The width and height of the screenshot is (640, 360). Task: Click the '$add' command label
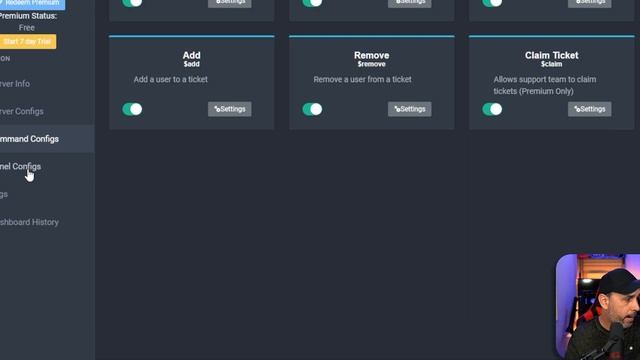pyautogui.click(x=191, y=64)
